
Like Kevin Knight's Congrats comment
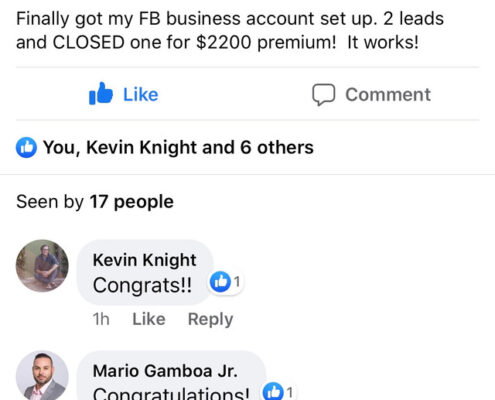click(x=149, y=319)
